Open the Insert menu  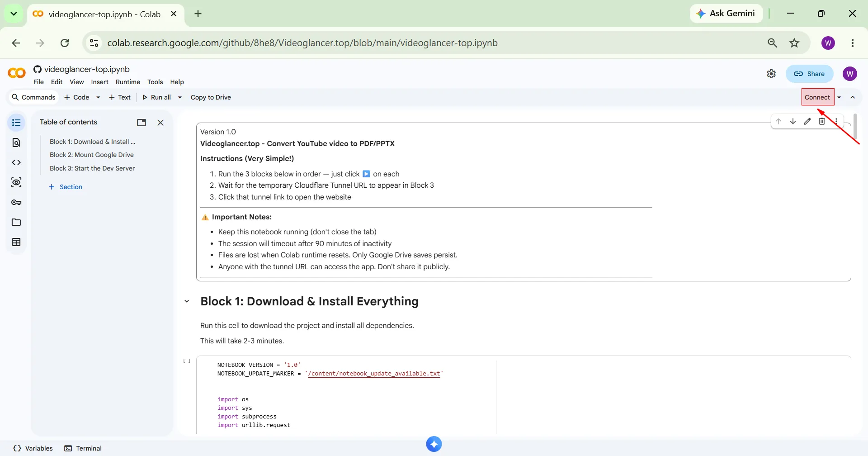[99, 82]
